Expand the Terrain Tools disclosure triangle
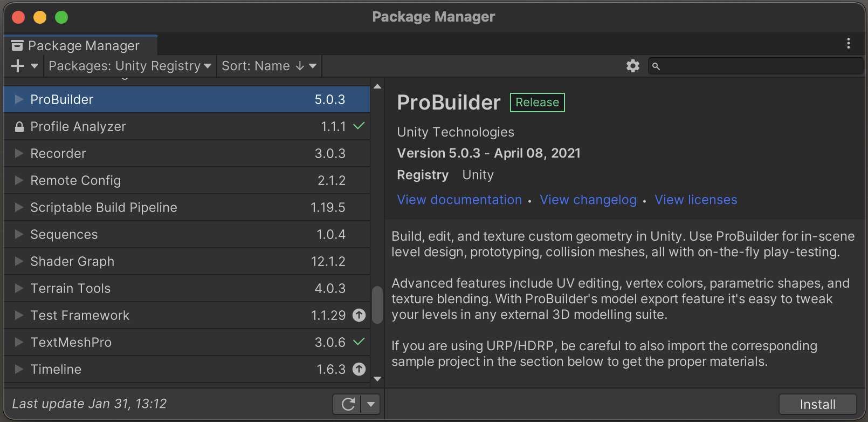The height and width of the screenshot is (422, 868). click(19, 288)
